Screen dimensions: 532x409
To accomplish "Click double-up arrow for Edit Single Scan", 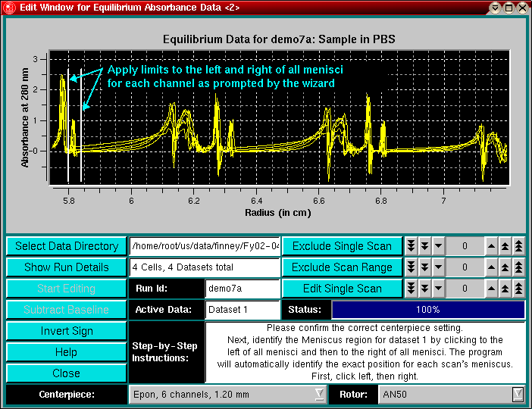I will coord(505,289).
